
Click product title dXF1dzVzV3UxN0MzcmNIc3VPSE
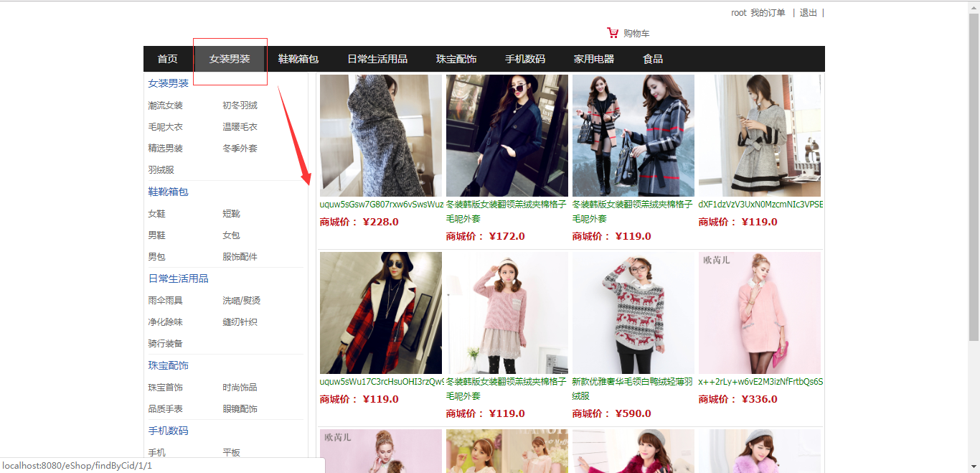point(760,205)
